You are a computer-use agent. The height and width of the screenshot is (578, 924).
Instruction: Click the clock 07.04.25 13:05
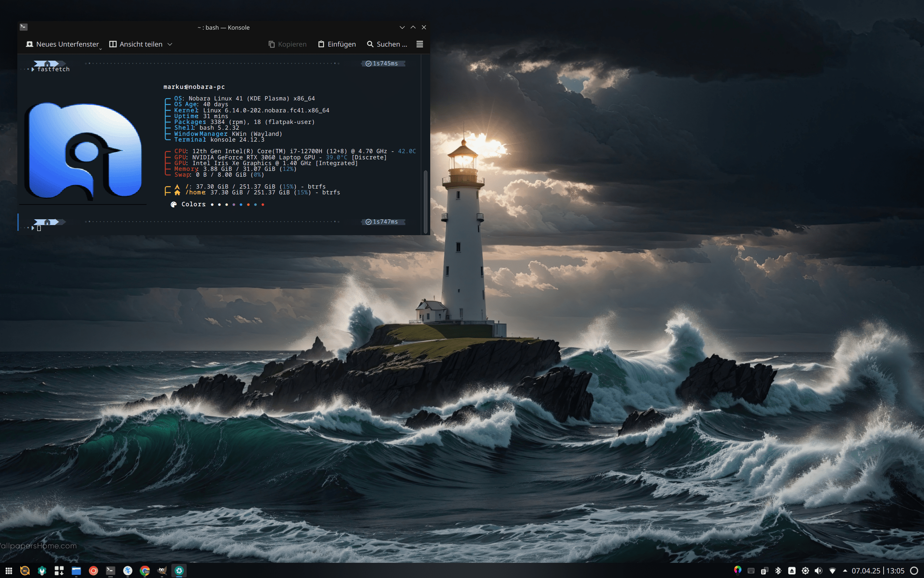pos(878,571)
